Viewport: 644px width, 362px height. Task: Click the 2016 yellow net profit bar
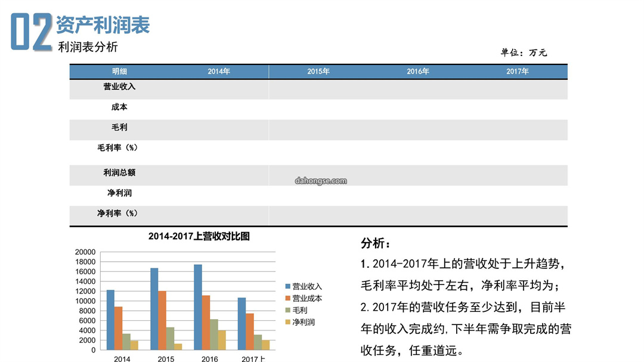[x=222, y=340]
